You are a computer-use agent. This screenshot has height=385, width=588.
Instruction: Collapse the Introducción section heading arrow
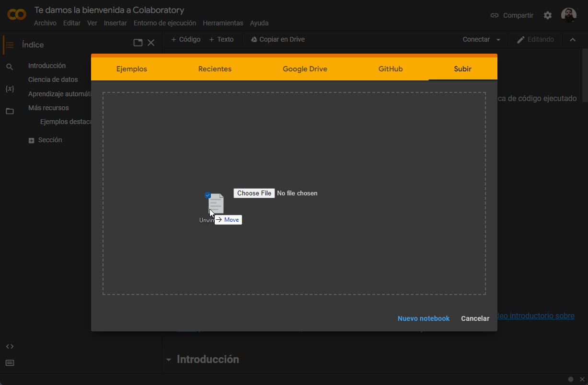pyautogui.click(x=169, y=360)
